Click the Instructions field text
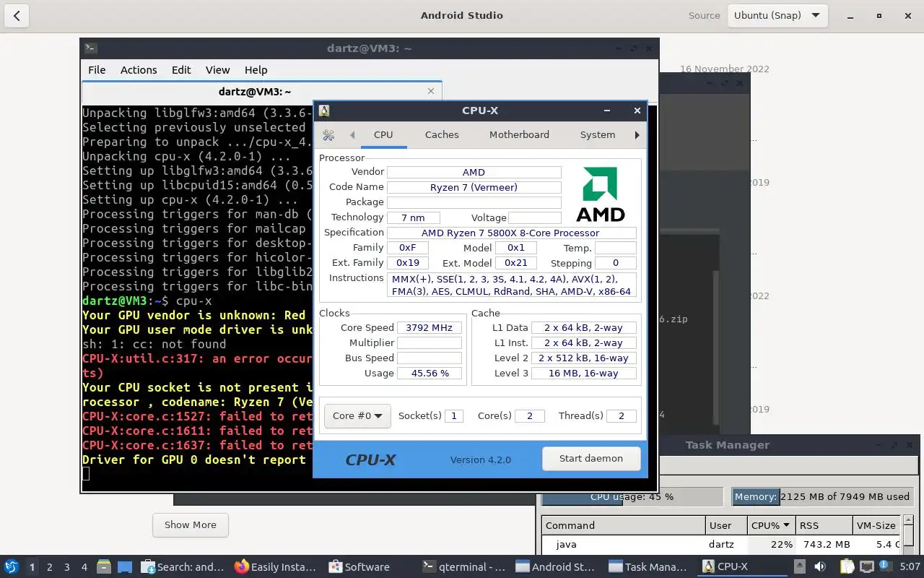The width and height of the screenshot is (924, 578). (x=512, y=285)
